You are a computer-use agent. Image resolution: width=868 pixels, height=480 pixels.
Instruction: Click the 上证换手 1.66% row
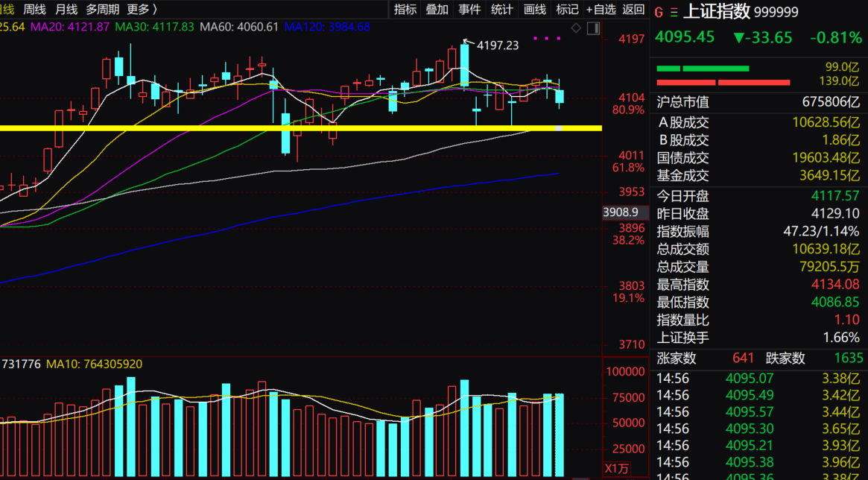point(758,338)
